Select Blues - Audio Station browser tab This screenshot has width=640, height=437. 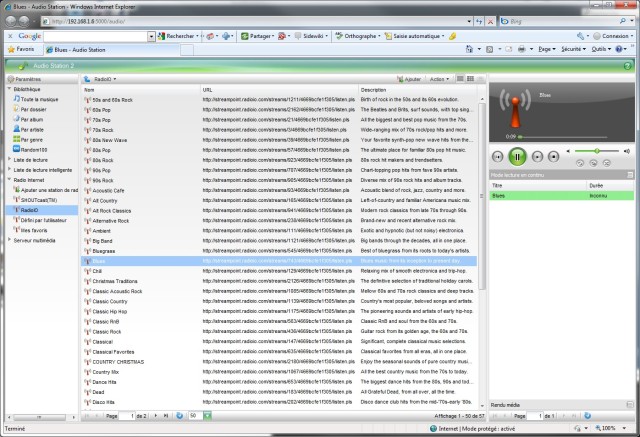pos(112,50)
